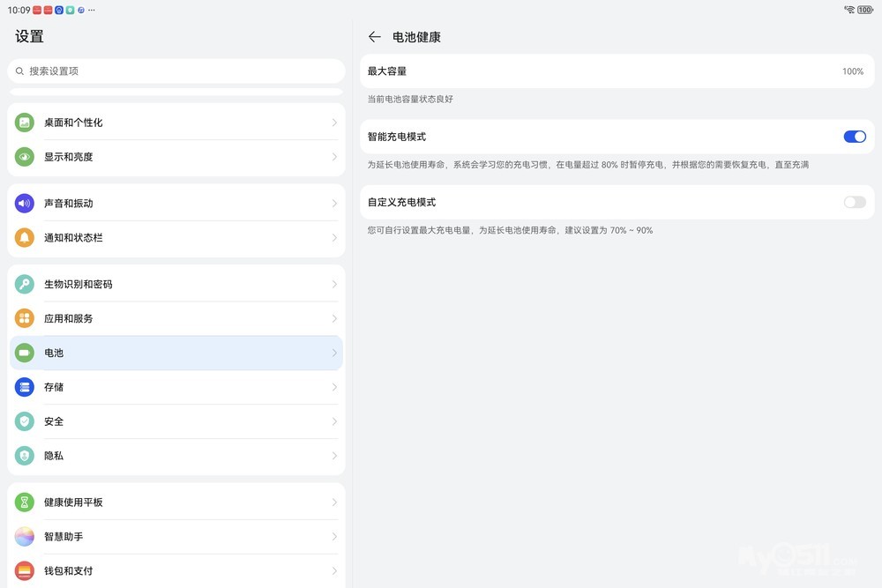Screen dimensions: 882x588
Task: Click the blue 存储 storage icon
Action: pos(25,387)
